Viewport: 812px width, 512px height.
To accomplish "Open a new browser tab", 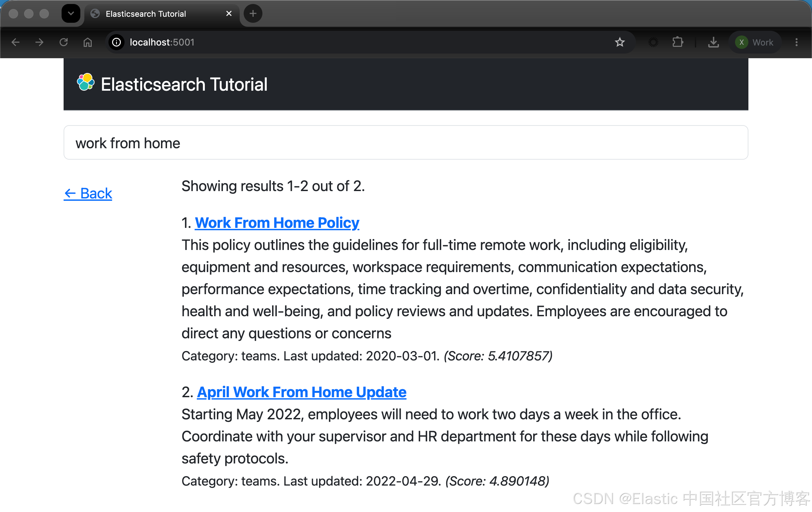I will pos(253,13).
